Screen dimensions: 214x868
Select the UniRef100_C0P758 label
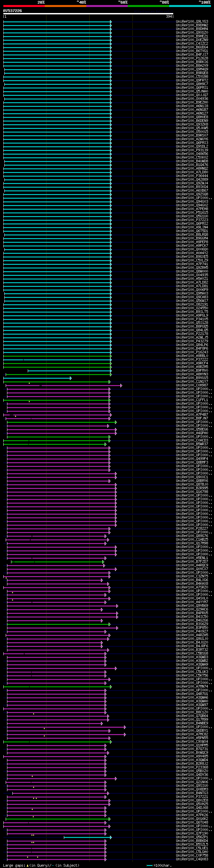tap(192, 856)
